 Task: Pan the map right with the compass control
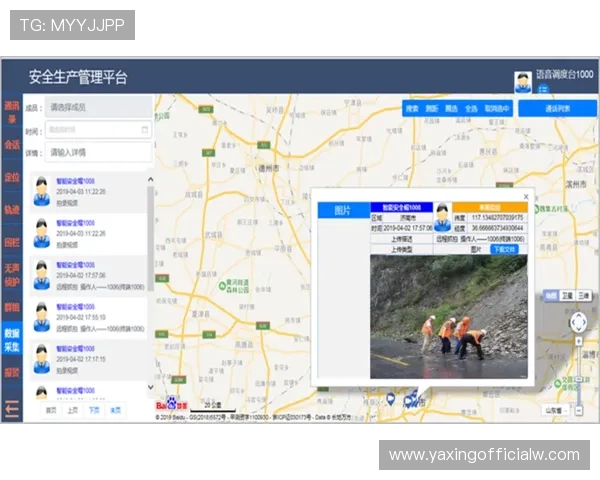(584, 322)
